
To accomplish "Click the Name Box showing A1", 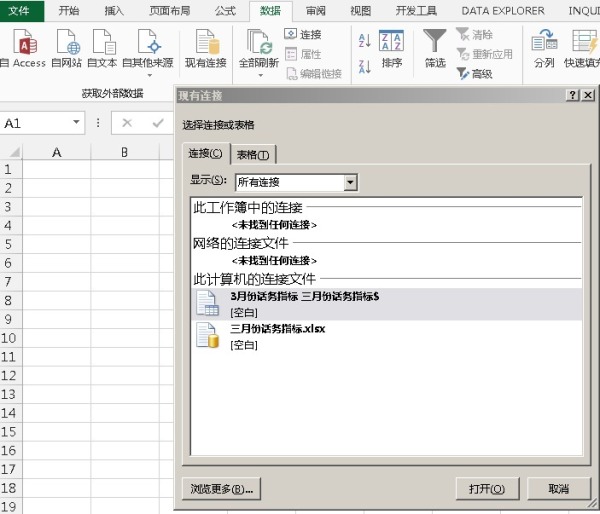I will [x=35, y=123].
